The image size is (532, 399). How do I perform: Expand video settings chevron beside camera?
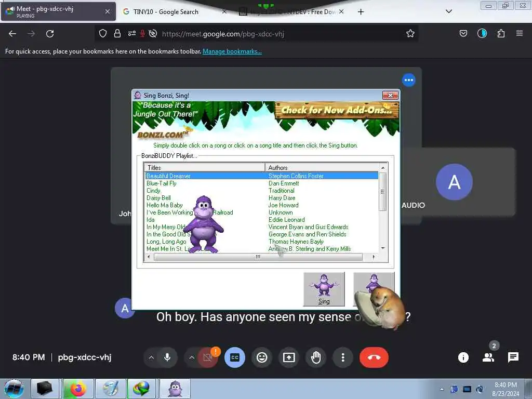[x=192, y=357]
